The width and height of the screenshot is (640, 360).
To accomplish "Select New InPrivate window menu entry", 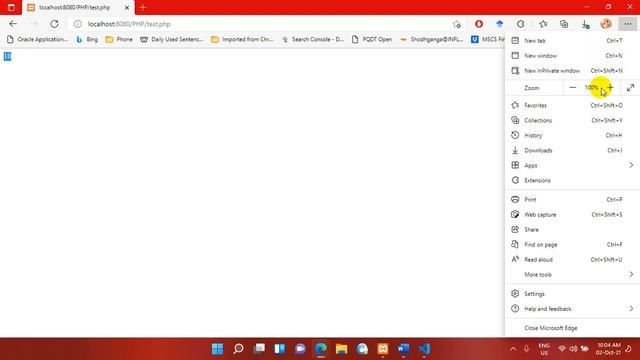I will click(x=572, y=71).
